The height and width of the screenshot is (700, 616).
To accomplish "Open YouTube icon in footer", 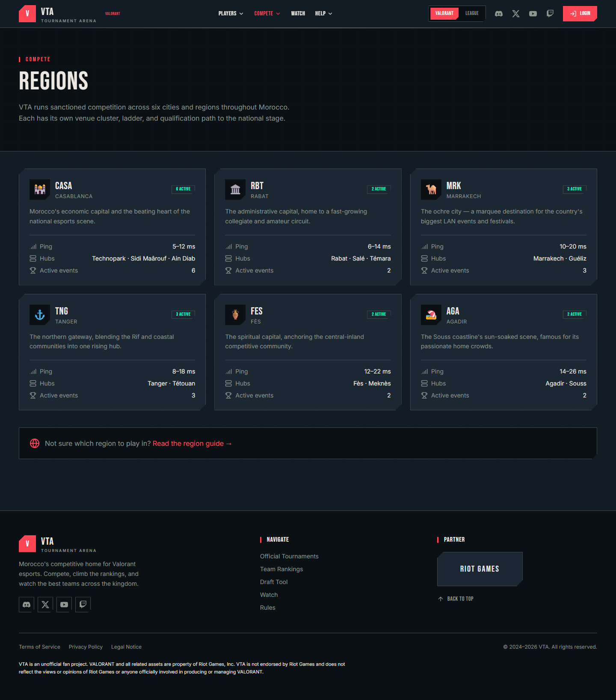I will click(64, 605).
